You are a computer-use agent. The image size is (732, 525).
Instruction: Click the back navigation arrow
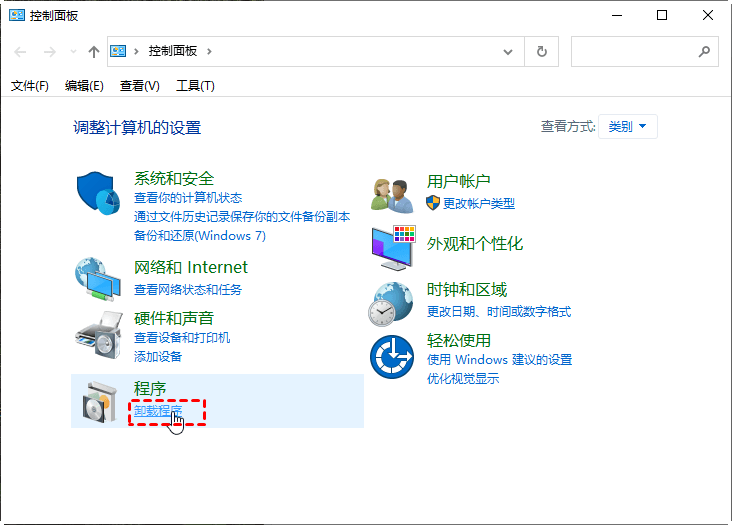(20, 51)
